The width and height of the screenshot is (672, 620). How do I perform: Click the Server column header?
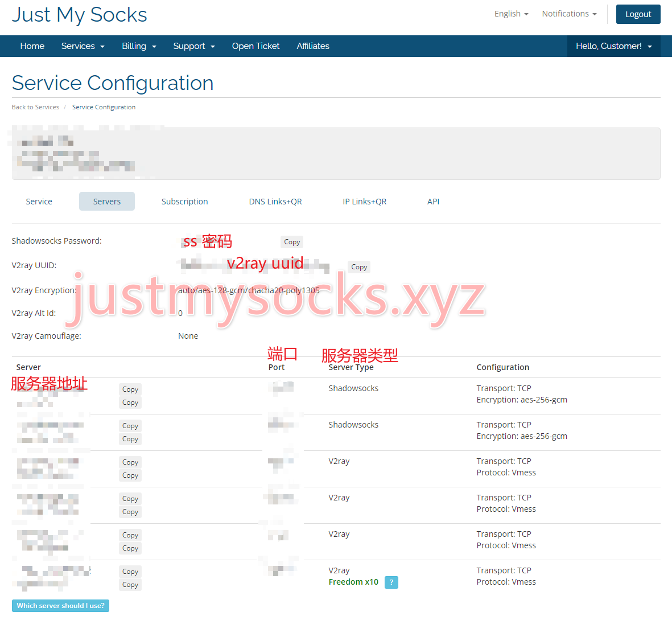point(28,367)
